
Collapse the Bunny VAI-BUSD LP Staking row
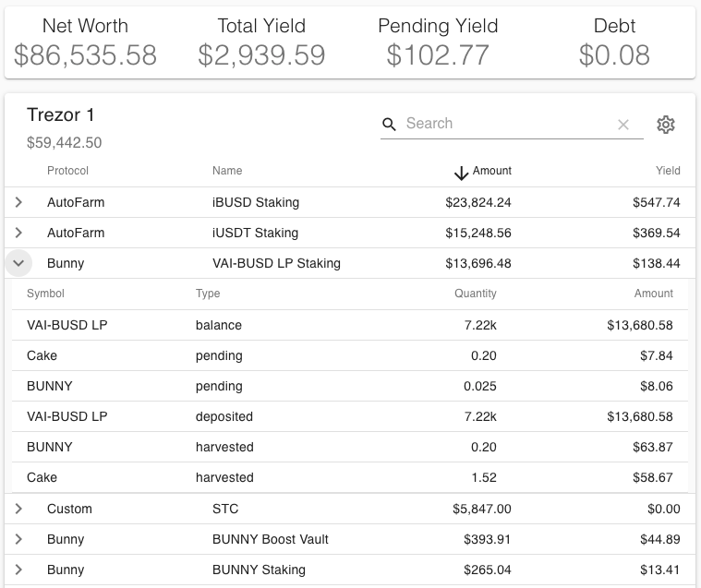pyautogui.click(x=18, y=263)
